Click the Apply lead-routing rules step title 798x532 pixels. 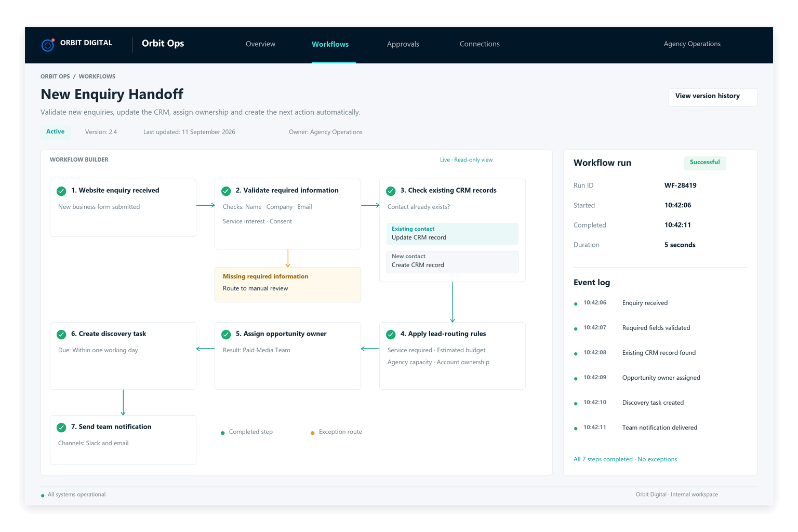click(443, 334)
